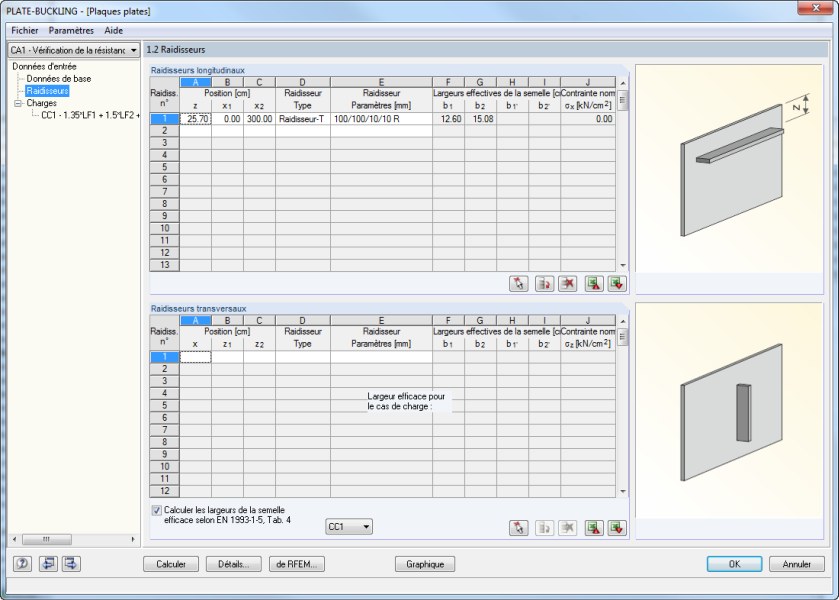Click the z position cell 25.70 of stiffener 1
Viewport: 839px width, 600px height.
(x=196, y=119)
